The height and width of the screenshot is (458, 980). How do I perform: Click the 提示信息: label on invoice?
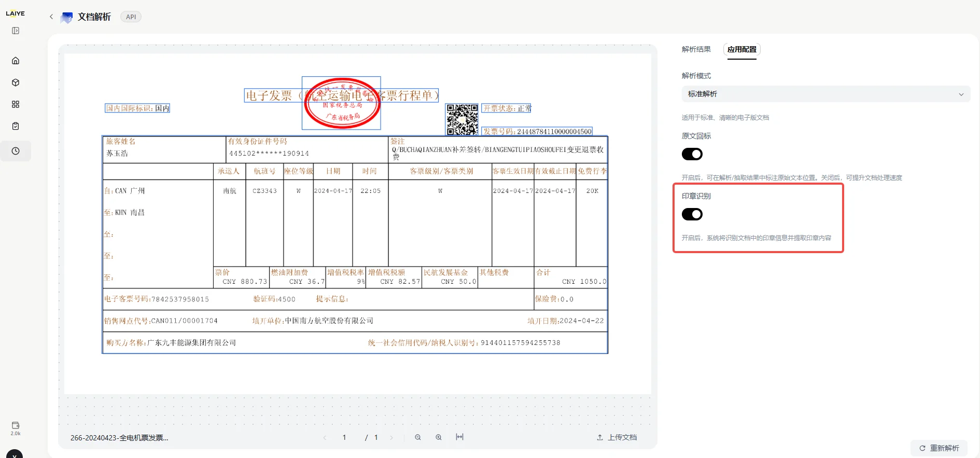(332, 299)
